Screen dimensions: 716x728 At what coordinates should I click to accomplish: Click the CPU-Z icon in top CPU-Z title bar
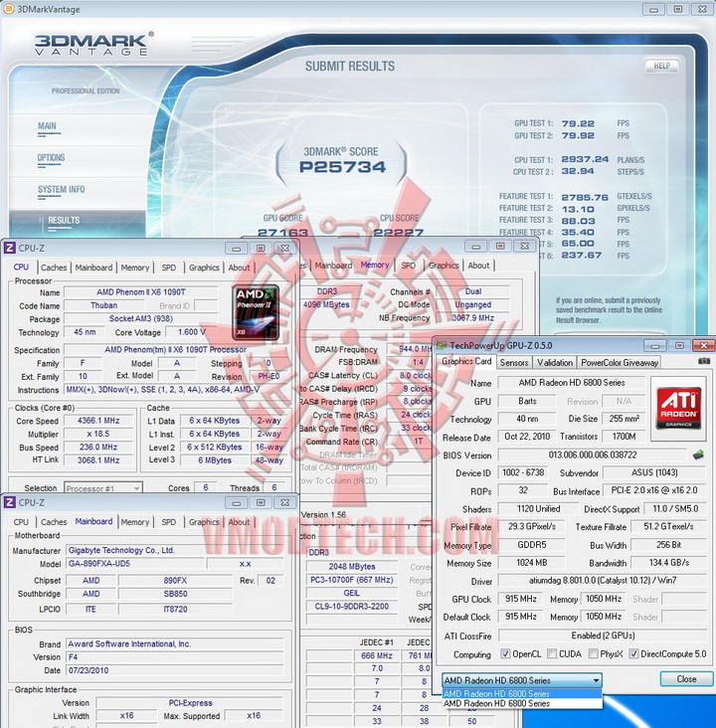(x=9, y=248)
